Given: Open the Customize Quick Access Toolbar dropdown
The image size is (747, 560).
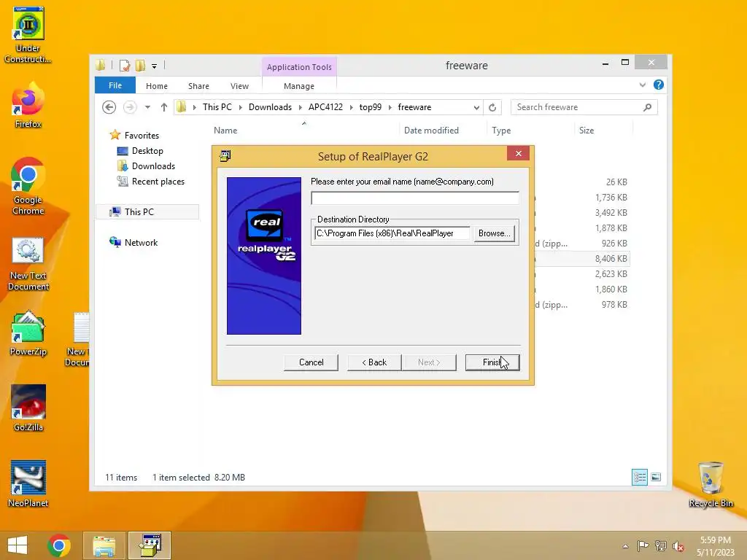Looking at the screenshot, I should (x=155, y=66).
